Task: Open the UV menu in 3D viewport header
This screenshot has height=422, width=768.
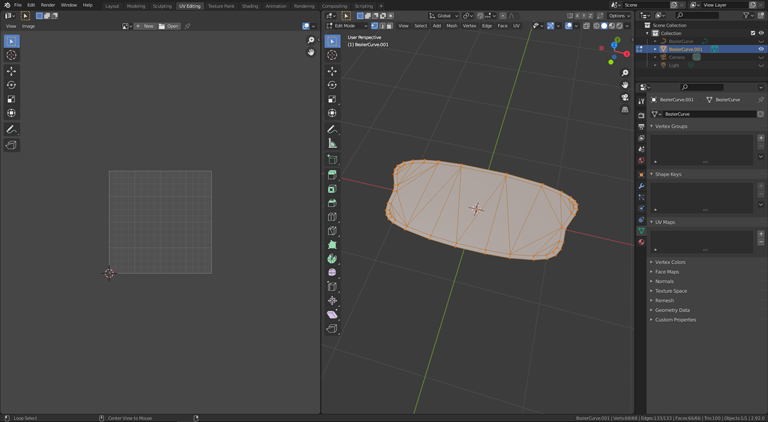Action: [516, 26]
